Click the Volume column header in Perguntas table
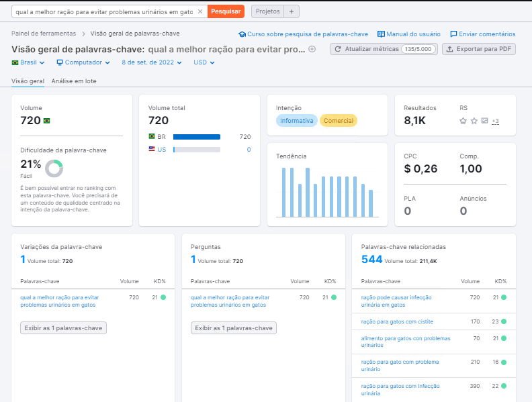Viewport: 532px width, 402px height. [300, 281]
